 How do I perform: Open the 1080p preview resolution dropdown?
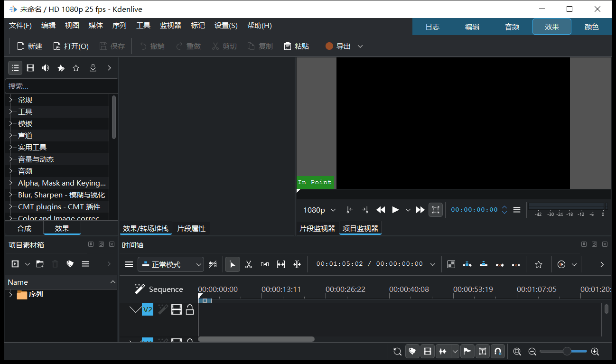[319, 210]
